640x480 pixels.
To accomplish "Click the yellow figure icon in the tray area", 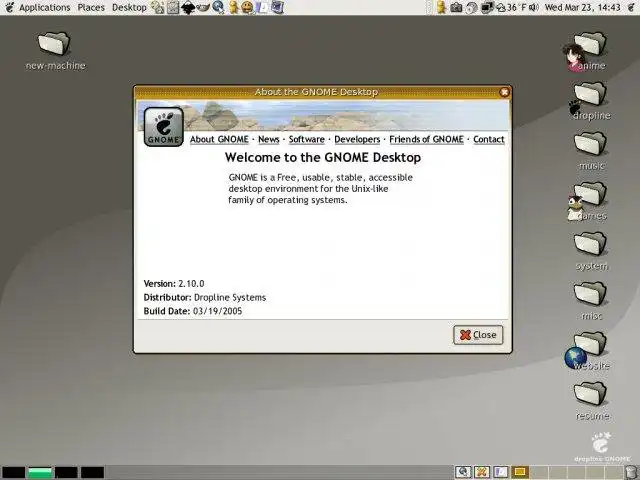I will click(x=441, y=7).
